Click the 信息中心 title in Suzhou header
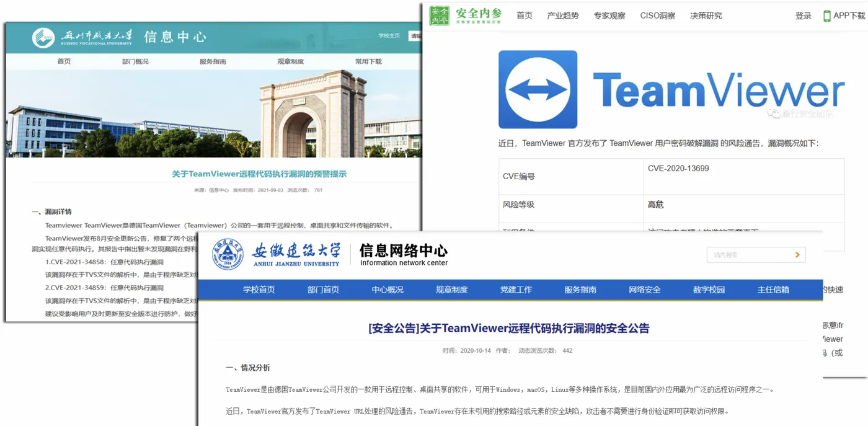This screenshot has height=426, width=868. (x=175, y=37)
